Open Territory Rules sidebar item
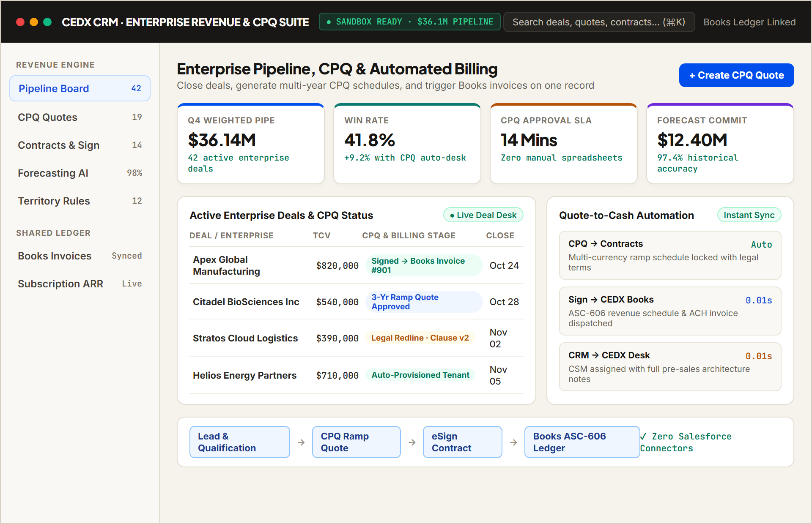Viewport: 812px width, 524px height. coord(80,201)
